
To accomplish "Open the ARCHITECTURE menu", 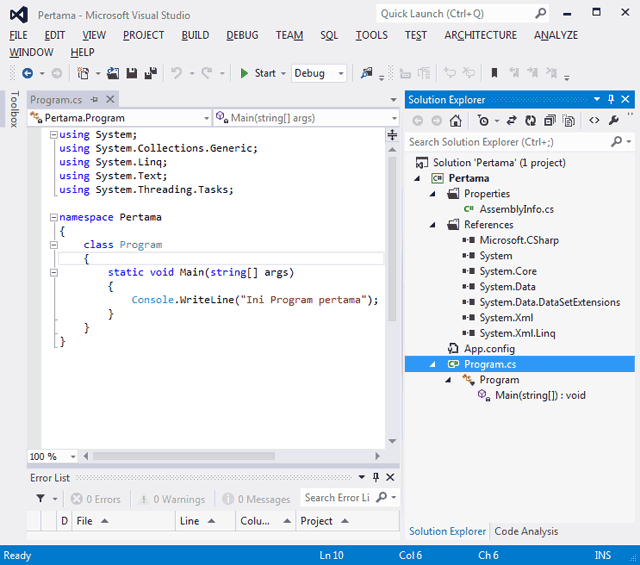I will (x=480, y=35).
